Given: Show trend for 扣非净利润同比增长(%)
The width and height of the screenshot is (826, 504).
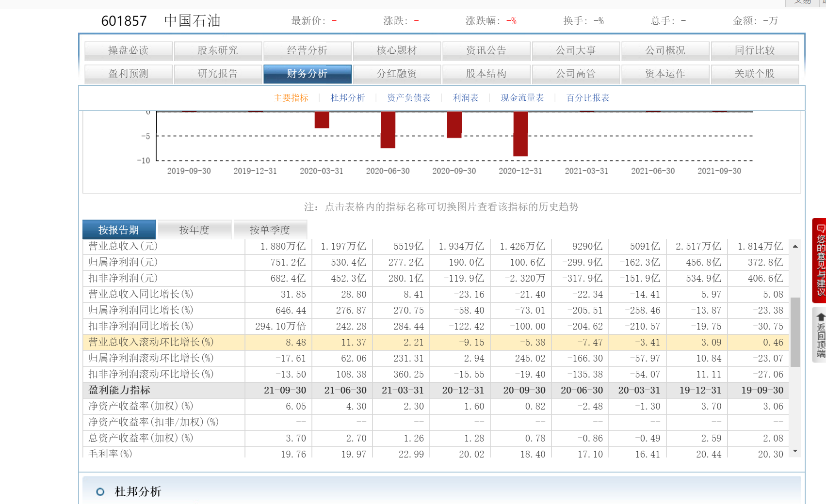Looking at the screenshot, I should pos(141,326).
